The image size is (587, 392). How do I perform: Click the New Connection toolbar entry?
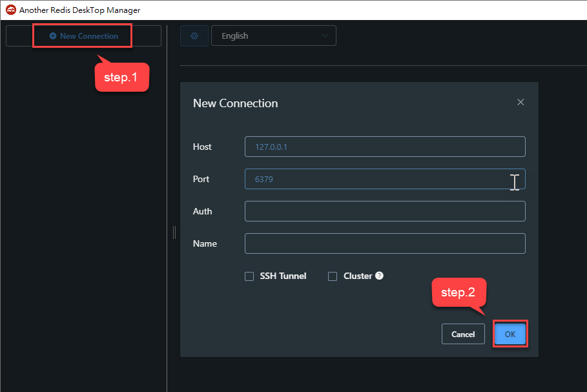tap(82, 36)
